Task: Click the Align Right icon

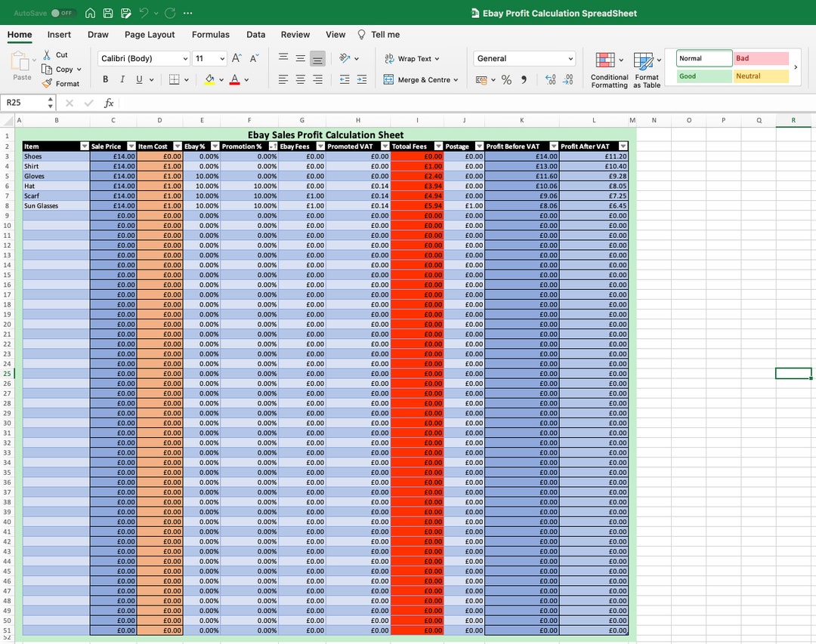Action: click(x=317, y=79)
